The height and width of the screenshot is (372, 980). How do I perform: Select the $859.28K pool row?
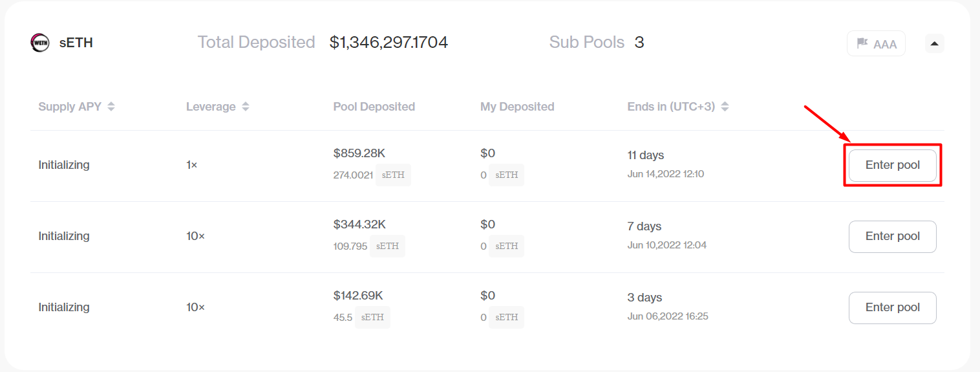pos(487,166)
